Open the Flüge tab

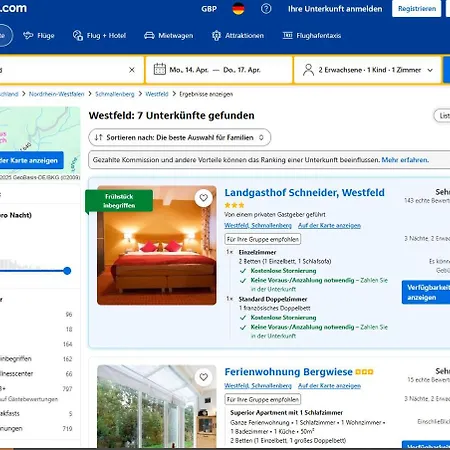coord(39,36)
